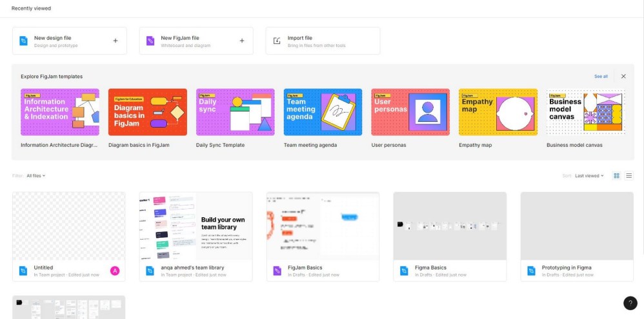Switch to list view
Image resolution: width=644 pixels, height=319 pixels.
[x=629, y=175]
